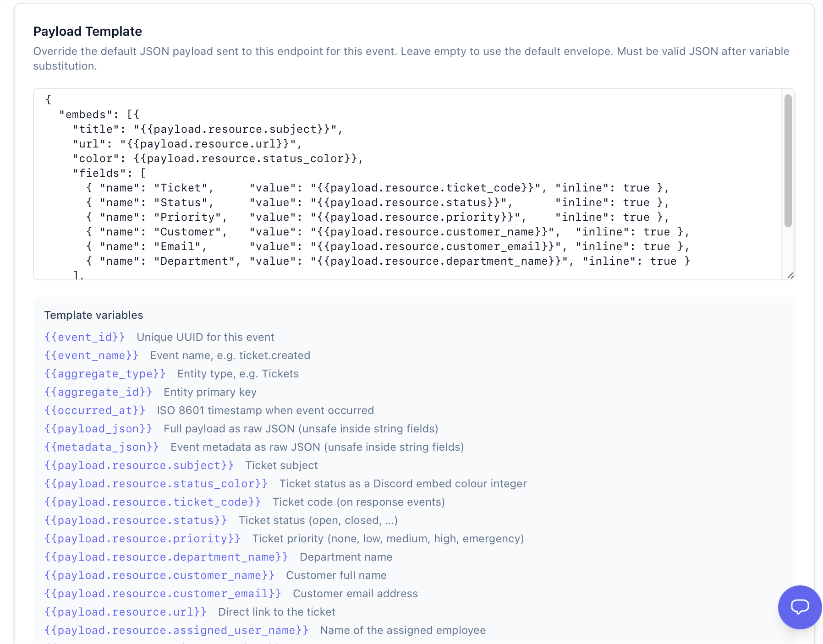Click {{payload.resource.url}} in the variables list

tap(126, 612)
